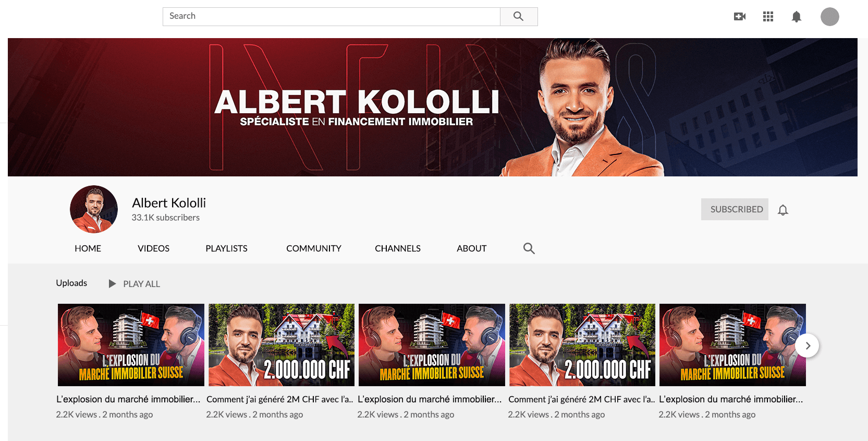Click the gray account avatar circle
The height and width of the screenshot is (441, 868).
(830, 17)
